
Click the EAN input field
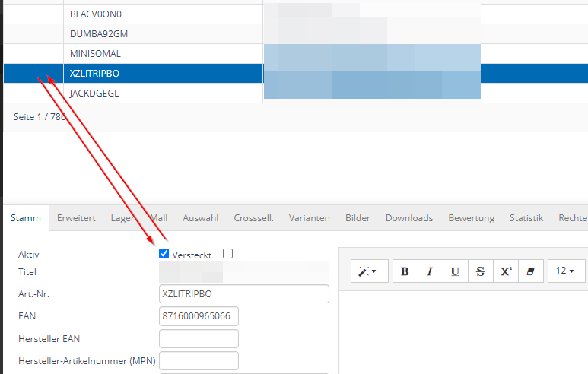pos(199,316)
